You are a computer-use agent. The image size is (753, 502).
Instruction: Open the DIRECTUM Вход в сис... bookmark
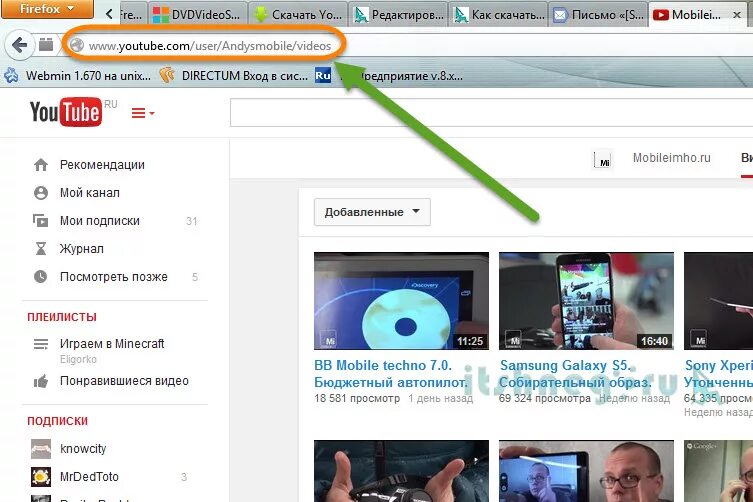[x=234, y=75]
